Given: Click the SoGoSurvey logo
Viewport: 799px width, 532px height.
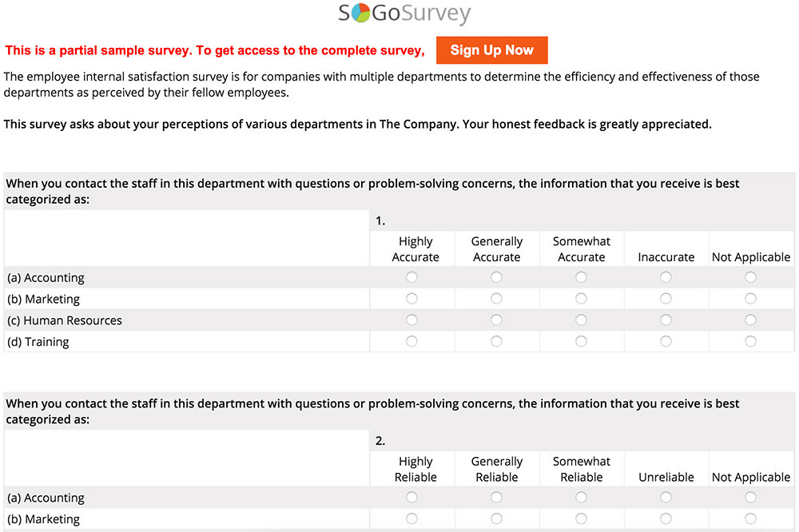Looking at the screenshot, I should (404, 14).
